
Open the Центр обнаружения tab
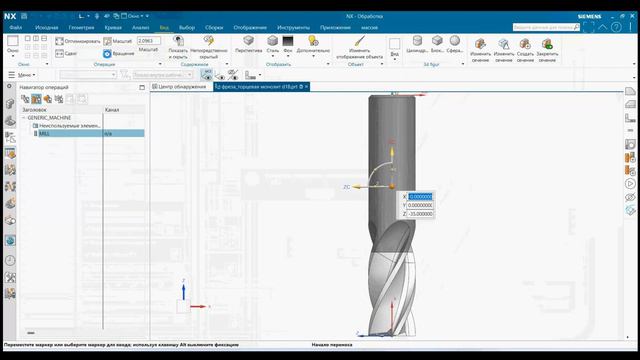click(179, 87)
